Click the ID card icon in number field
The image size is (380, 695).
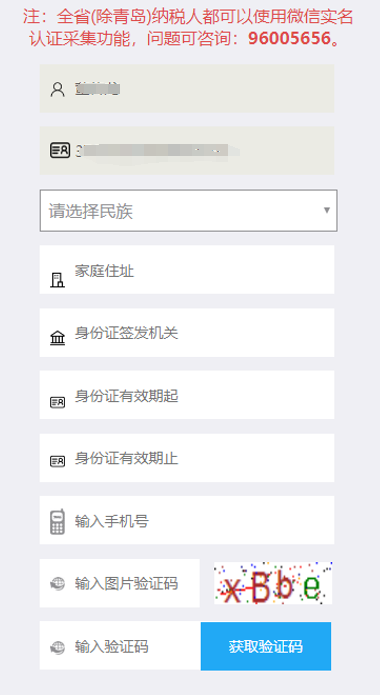[x=59, y=150]
